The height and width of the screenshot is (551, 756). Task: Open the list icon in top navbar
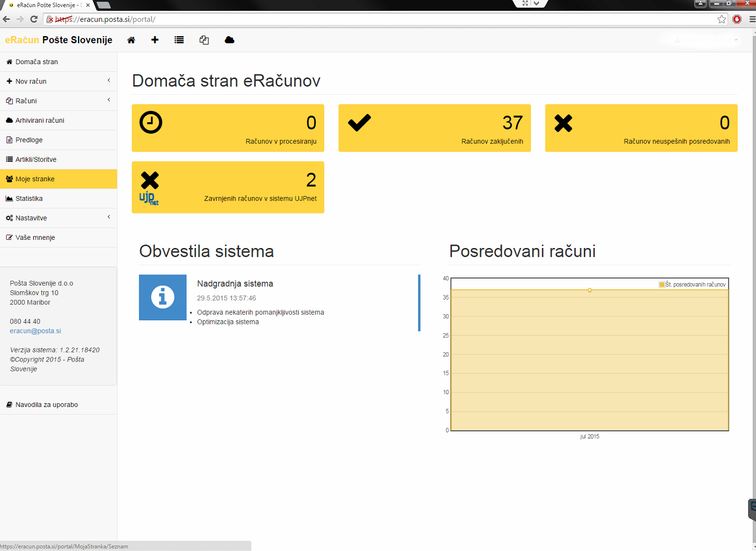[x=179, y=40]
